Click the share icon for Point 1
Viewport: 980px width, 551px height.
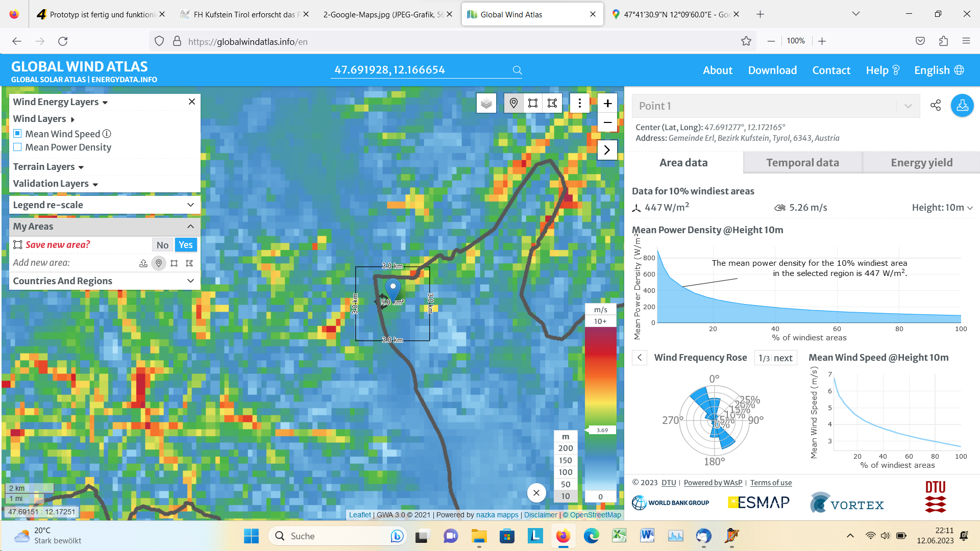(x=935, y=106)
